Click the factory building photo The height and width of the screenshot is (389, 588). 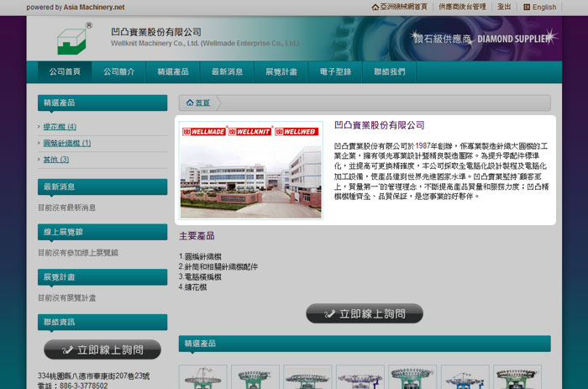[251, 171]
